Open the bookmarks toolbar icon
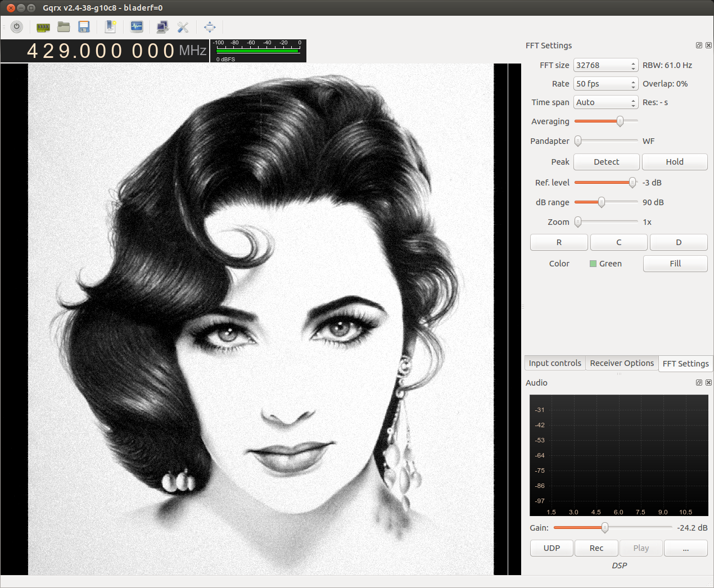 pos(110,27)
